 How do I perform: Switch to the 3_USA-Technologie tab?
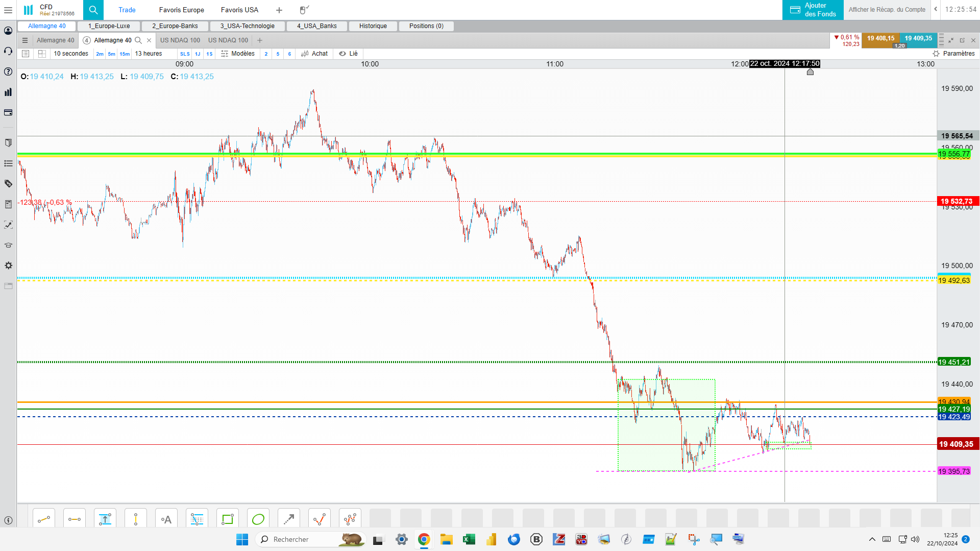pos(248,26)
